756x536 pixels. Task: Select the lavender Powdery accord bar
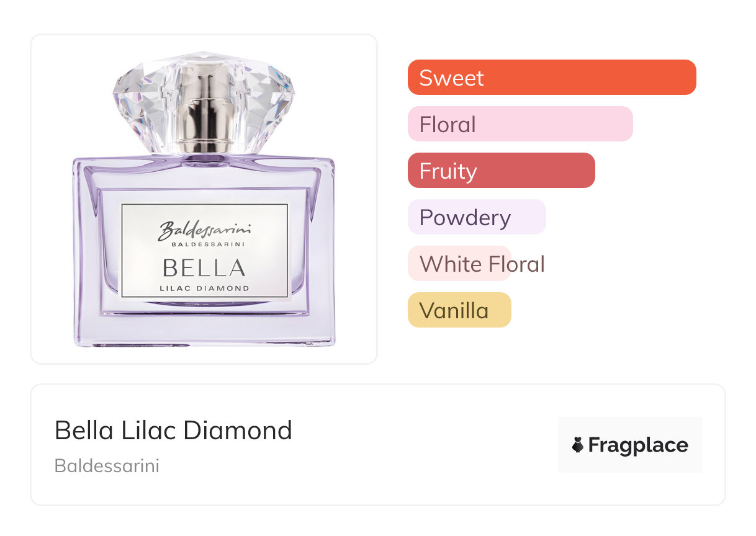pos(476,217)
